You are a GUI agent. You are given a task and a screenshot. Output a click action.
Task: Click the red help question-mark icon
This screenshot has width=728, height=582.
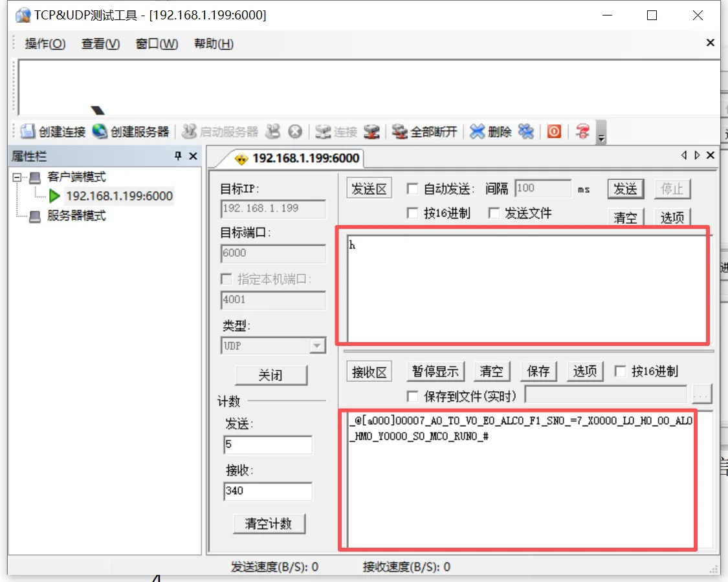pyautogui.click(x=582, y=132)
